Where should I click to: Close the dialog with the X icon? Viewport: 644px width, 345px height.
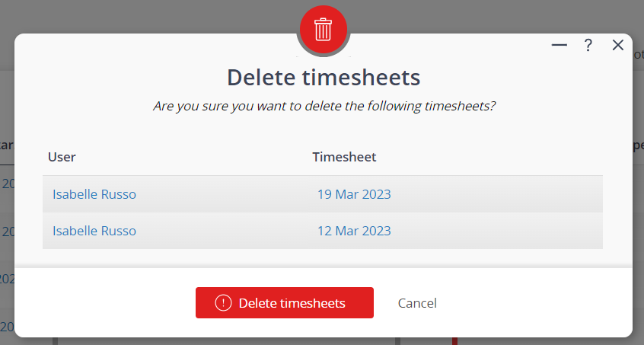[617, 45]
